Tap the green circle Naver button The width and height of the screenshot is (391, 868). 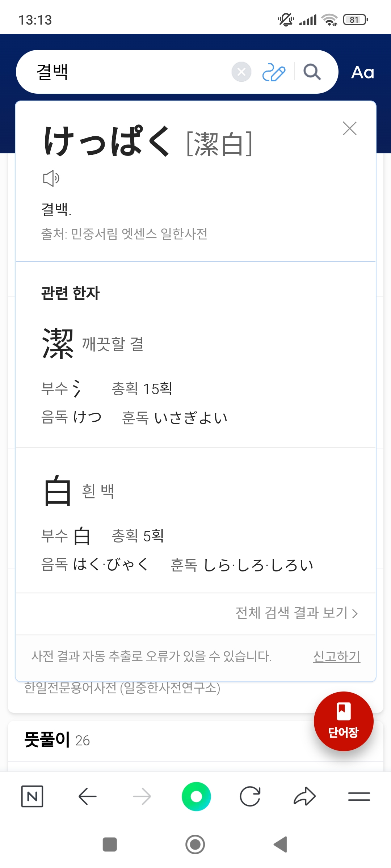coord(196,796)
